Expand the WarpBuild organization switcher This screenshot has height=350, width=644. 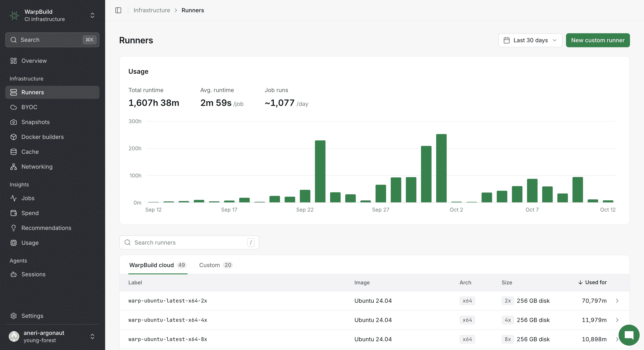(x=92, y=16)
